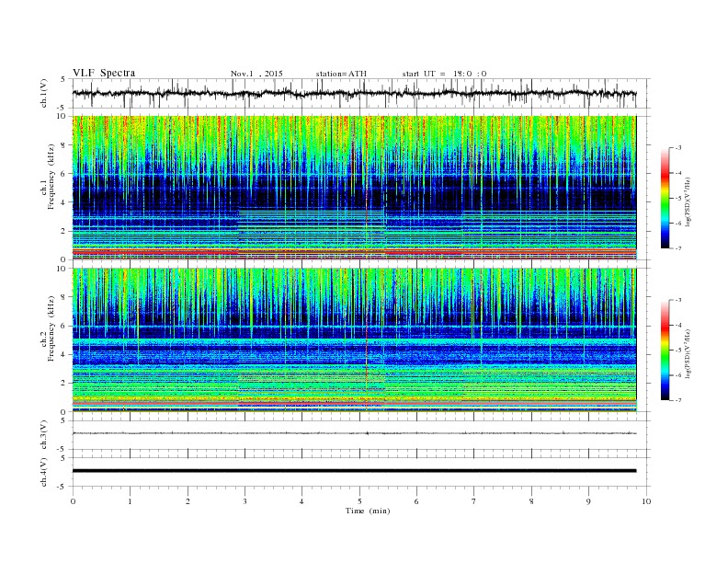Viewport: 728px width, 563px height.
Task: Click the ch.2 spectrogram plot area
Action: coord(354,340)
